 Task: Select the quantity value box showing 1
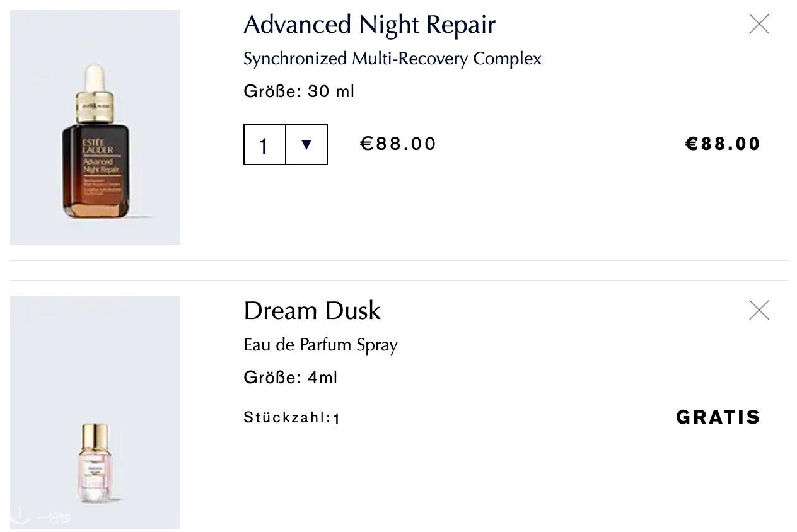pos(265,144)
